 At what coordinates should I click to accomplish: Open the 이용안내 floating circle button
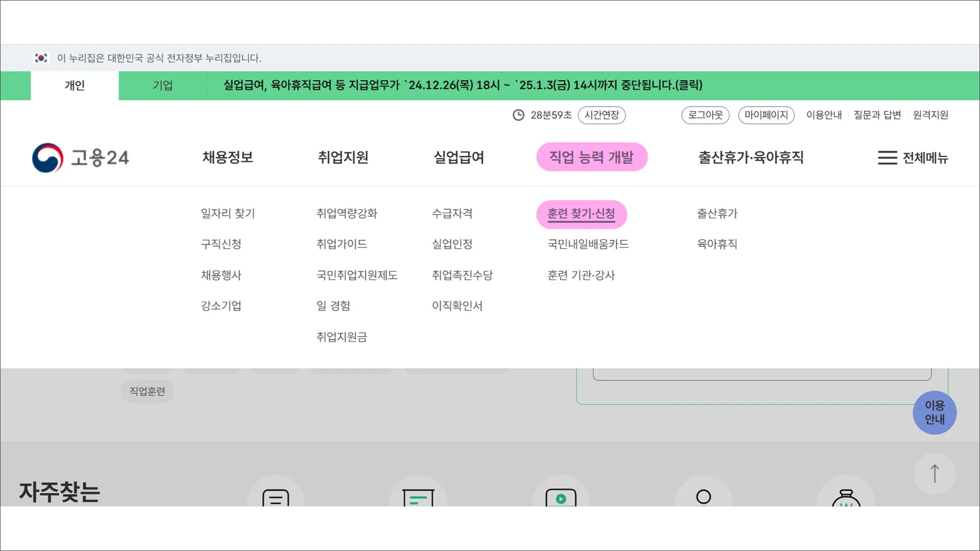click(934, 413)
